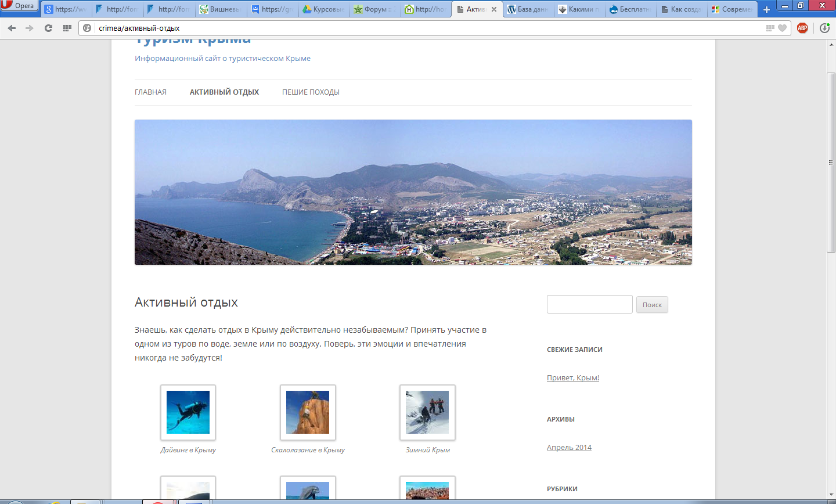Open the Зимний Крым snowboarders thumbnail
Screen dimensions: 836x504
[x=427, y=412]
